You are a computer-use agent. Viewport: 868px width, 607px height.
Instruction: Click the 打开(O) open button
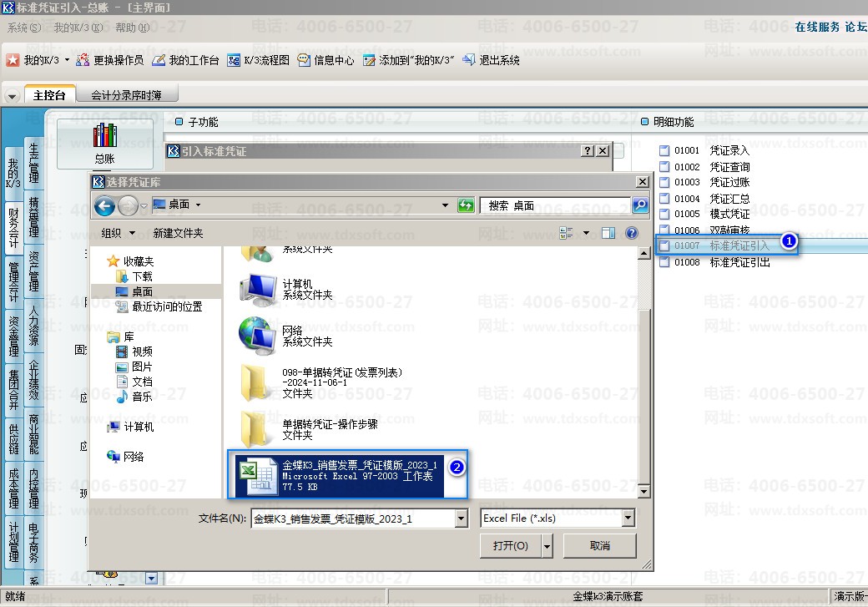pos(511,546)
